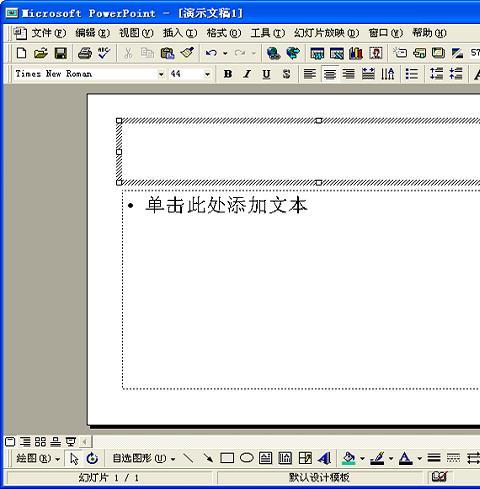Screen dimensions: 480x489
Task: Click the Insert Chart icon
Action: 356,53
